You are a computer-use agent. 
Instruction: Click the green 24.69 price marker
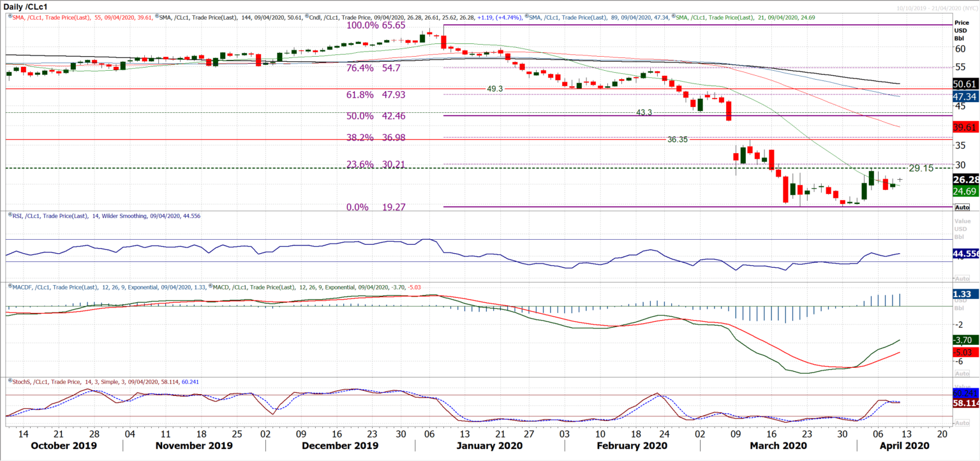click(x=965, y=191)
